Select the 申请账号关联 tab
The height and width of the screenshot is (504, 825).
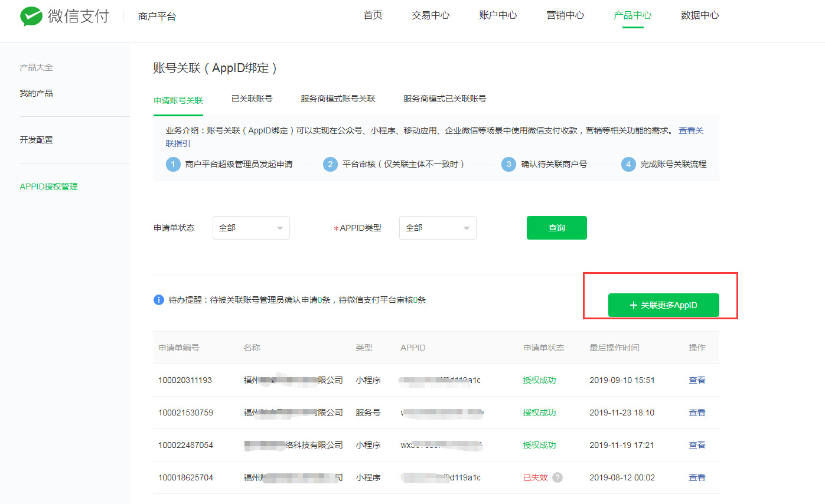click(x=178, y=100)
